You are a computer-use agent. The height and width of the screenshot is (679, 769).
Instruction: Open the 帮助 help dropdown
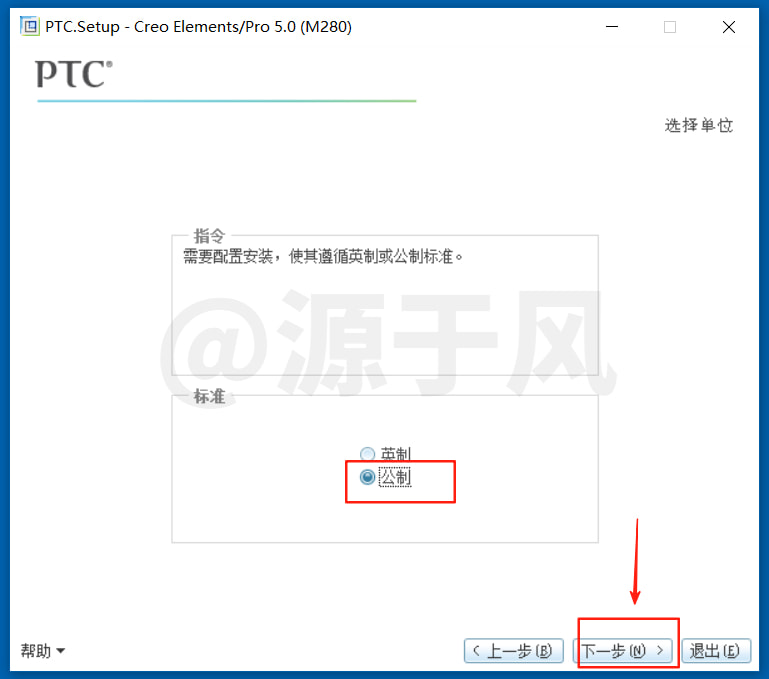43,651
